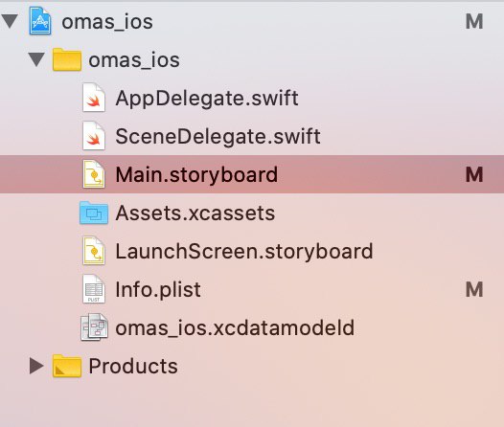Click the plist icon beside Info.plist
Screen dimensions: 504x427
coord(94,289)
